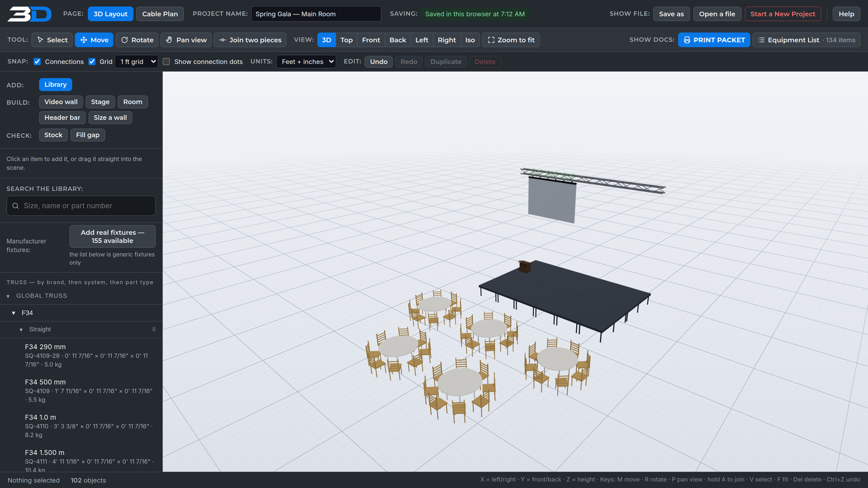The image size is (868, 488).
Task: Click Start a New Project
Action: pyautogui.click(x=783, y=14)
